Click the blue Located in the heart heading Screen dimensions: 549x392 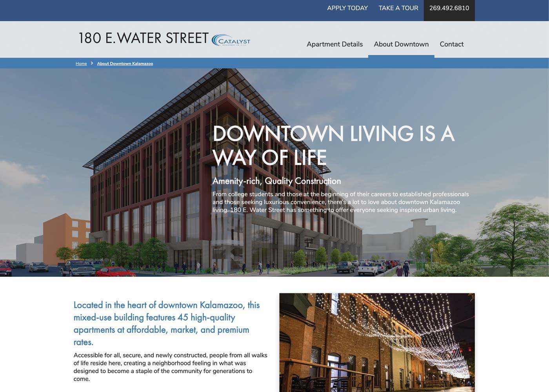tap(167, 323)
